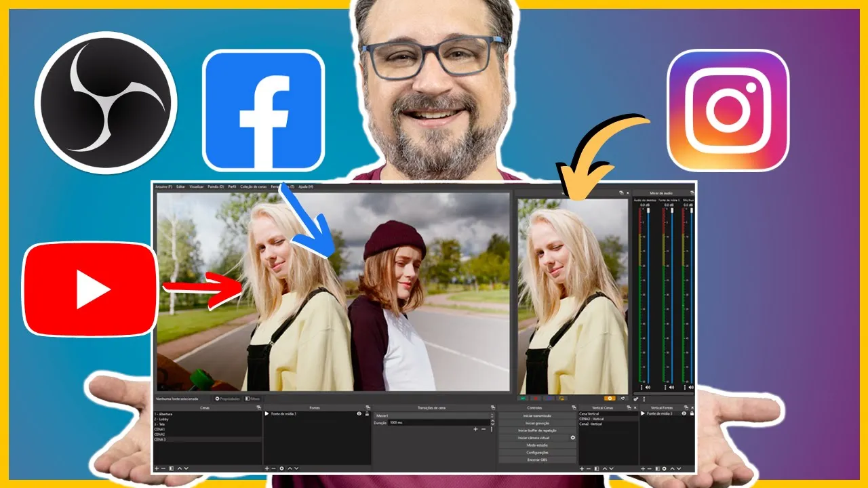
Task: Open the Editar menu
Action: [180, 186]
